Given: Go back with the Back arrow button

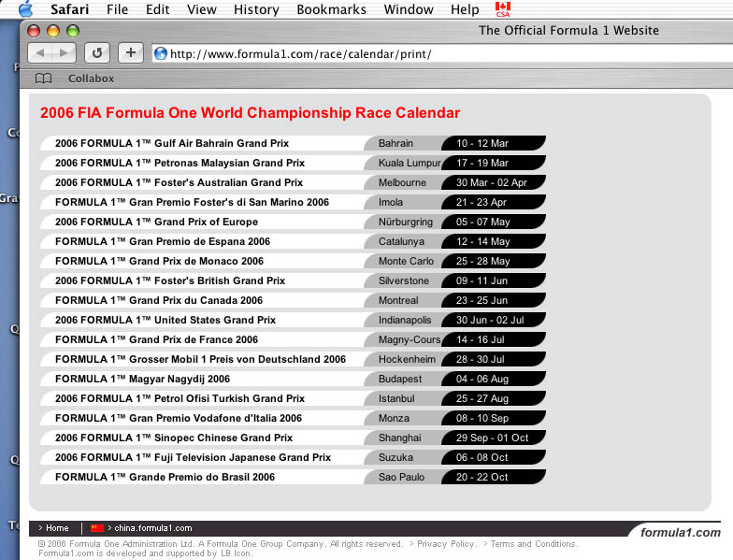Looking at the screenshot, I should (40, 52).
